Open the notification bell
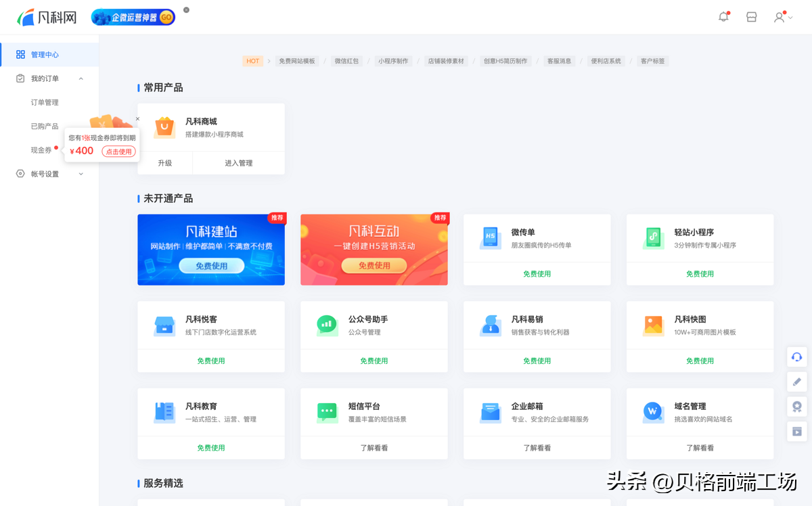 (723, 17)
